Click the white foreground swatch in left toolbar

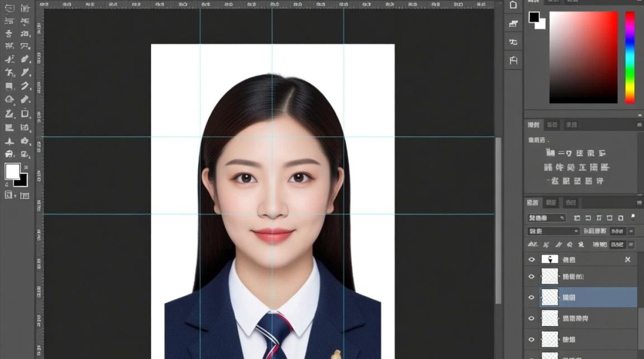(12, 171)
